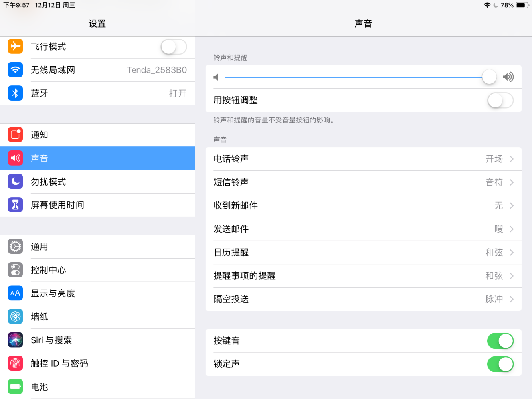Open 短信铃声 sound options
The height and width of the screenshot is (399, 532).
[363, 182]
